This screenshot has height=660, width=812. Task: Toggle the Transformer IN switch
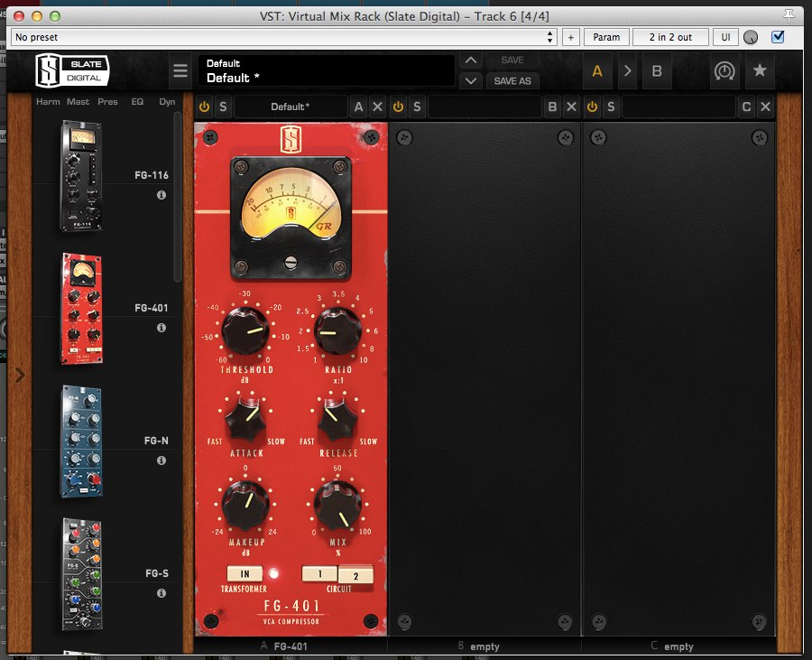click(245, 573)
